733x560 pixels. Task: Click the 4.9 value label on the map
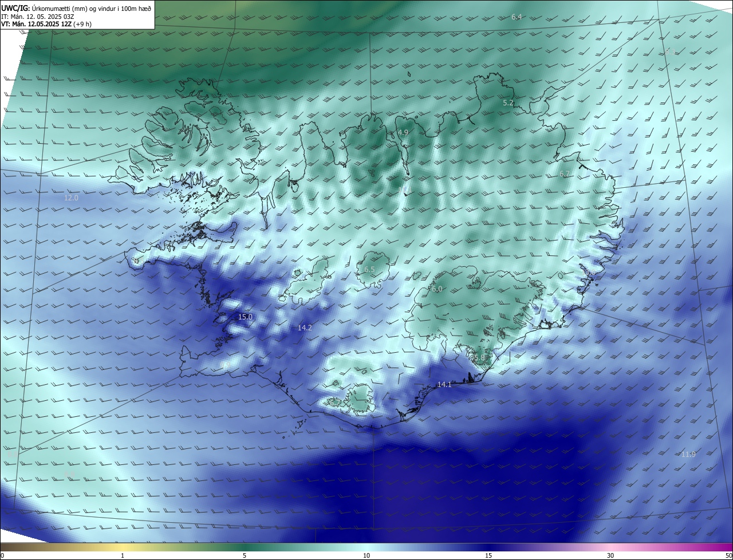(403, 132)
